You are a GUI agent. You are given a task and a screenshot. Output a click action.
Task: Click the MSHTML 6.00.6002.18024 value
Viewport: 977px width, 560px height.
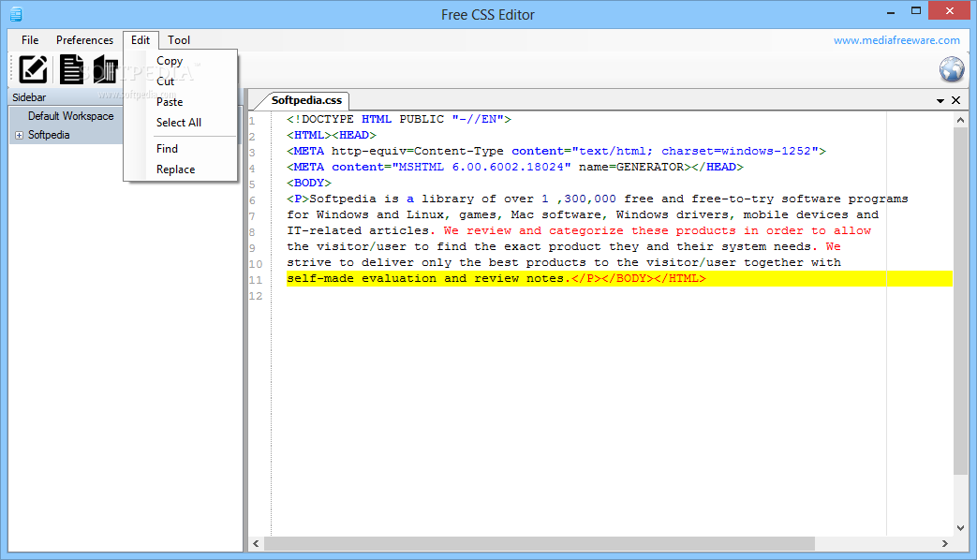tap(481, 167)
